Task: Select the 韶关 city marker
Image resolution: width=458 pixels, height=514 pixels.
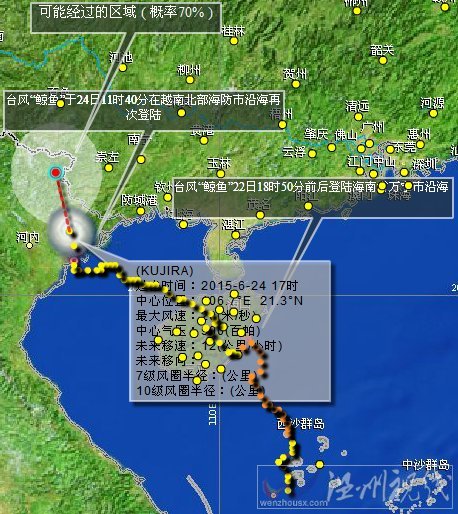Action: [x=383, y=60]
